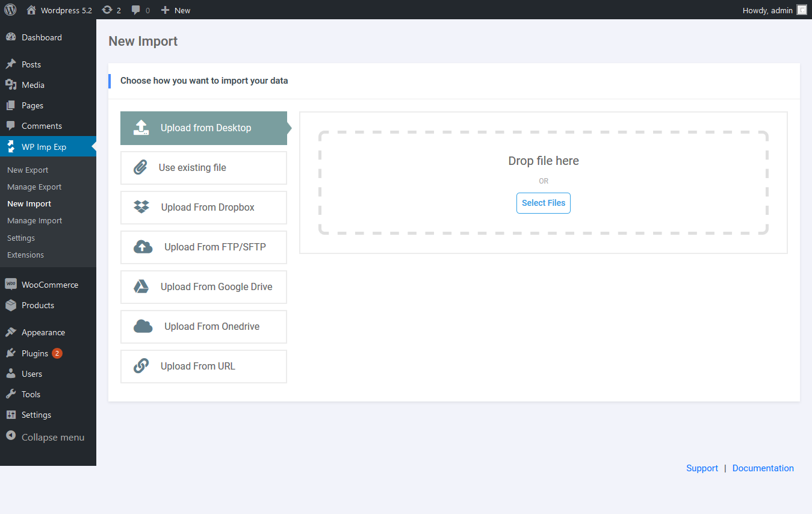The image size is (812, 514).
Task: Click the Select Files button
Action: coord(543,203)
